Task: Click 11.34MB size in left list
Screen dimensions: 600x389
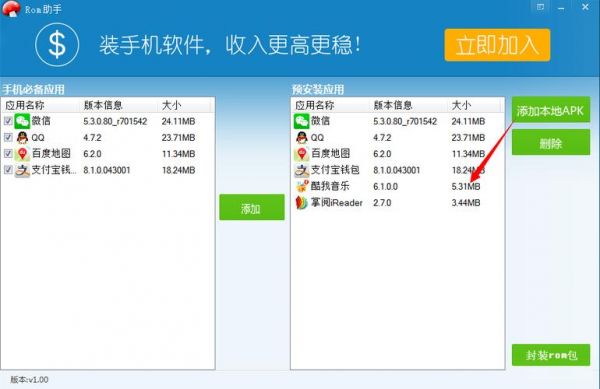Action: pos(178,154)
